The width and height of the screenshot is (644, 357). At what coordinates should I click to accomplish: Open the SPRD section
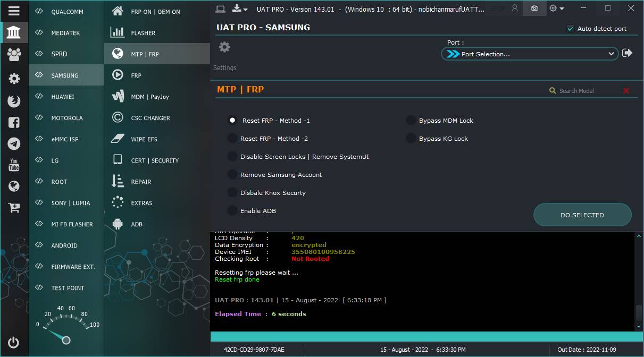(x=66, y=54)
